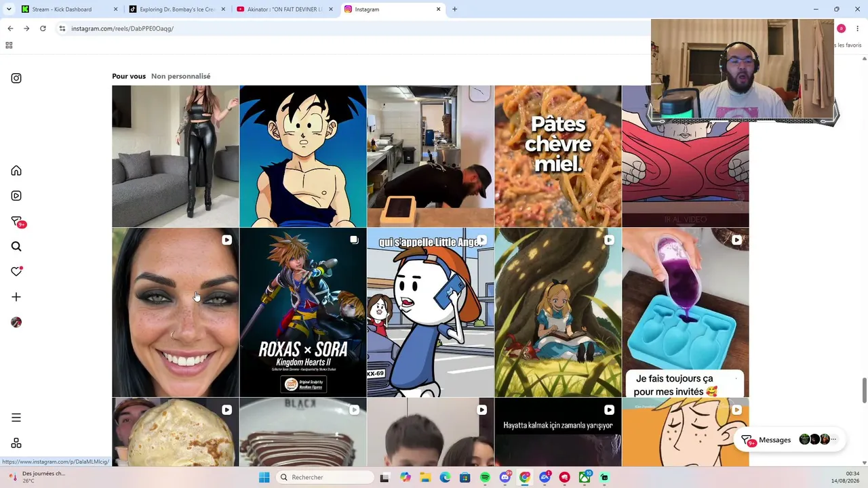Expand the Messages more options ellipsis

tap(833, 439)
